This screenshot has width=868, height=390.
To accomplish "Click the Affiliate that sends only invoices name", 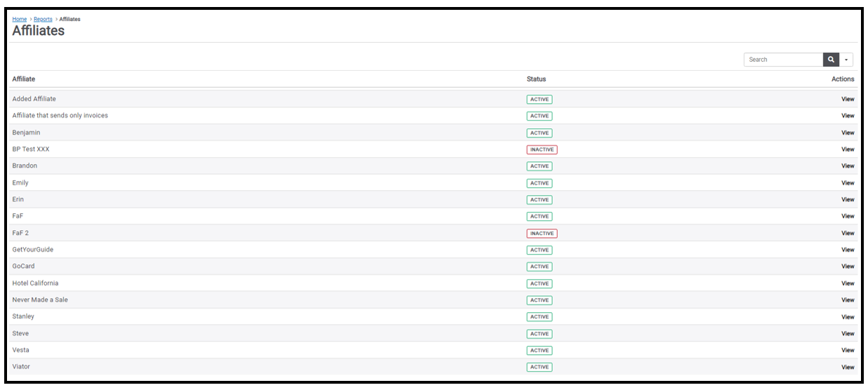I will 60,116.
